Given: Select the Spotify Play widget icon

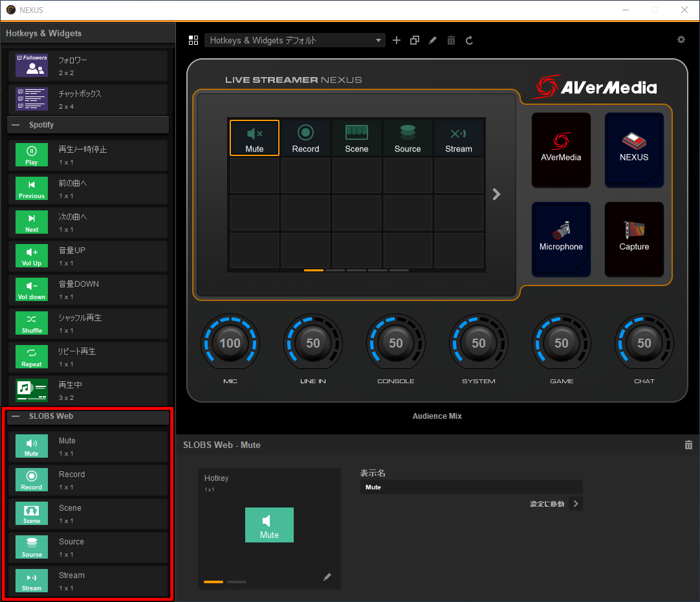Looking at the screenshot, I should click(32, 155).
